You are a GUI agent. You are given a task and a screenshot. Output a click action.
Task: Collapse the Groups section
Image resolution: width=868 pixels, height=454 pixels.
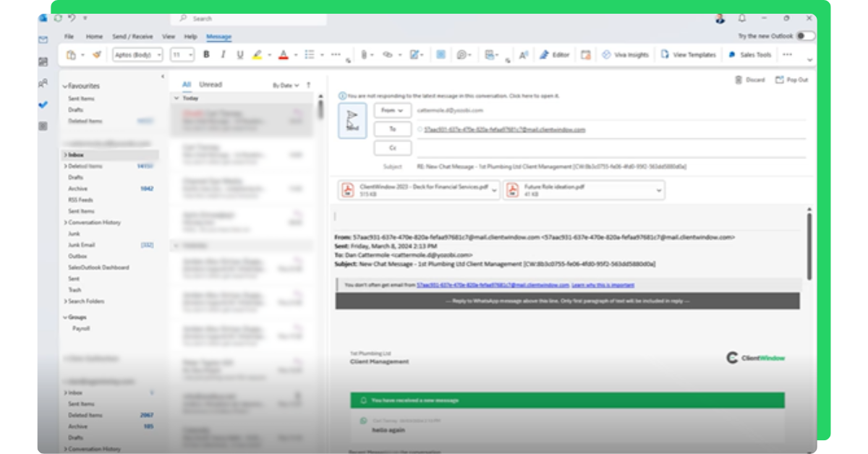tap(64, 317)
